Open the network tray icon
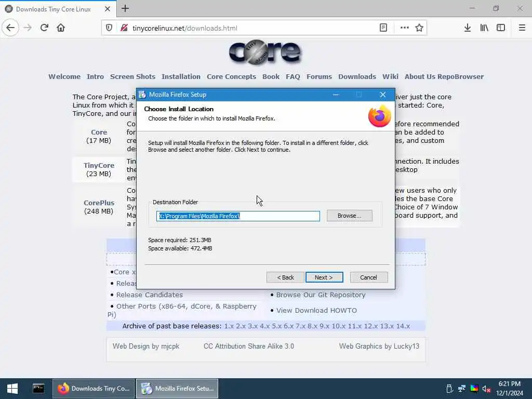 462,389
